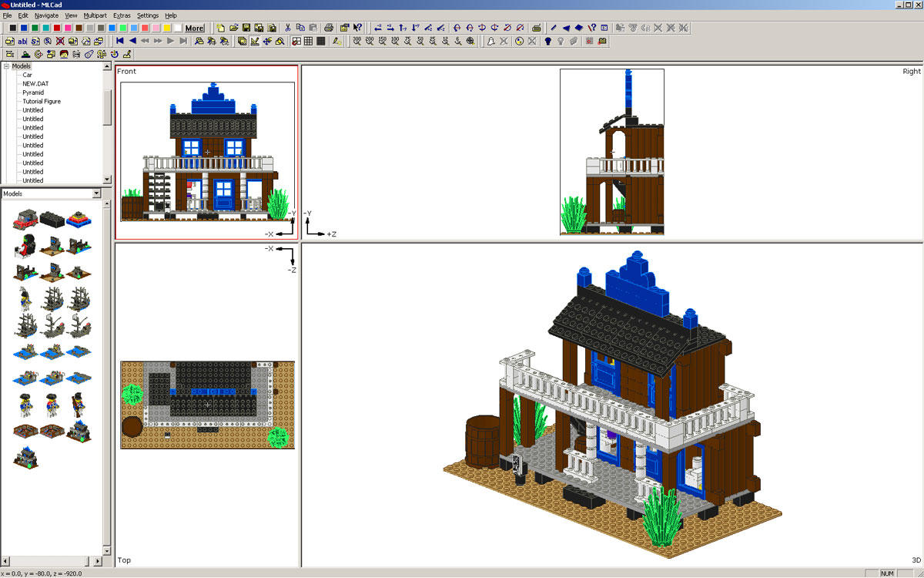Create a new model file

(x=220, y=28)
